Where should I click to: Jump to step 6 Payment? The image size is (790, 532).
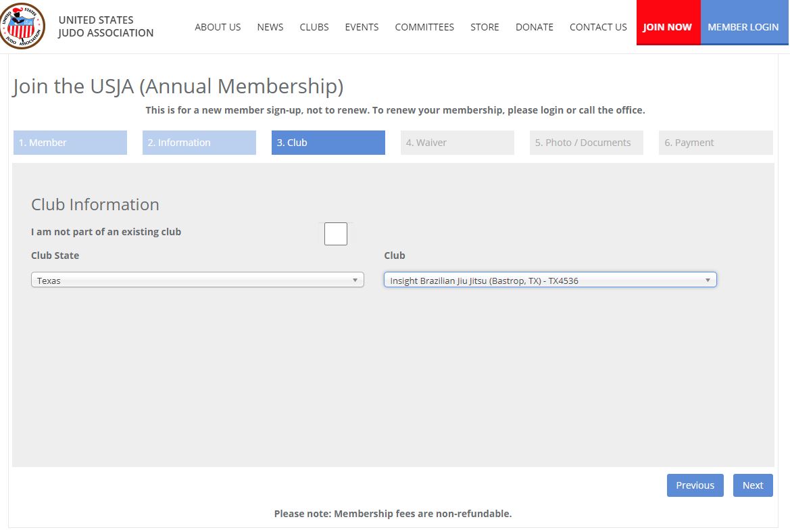coord(716,143)
